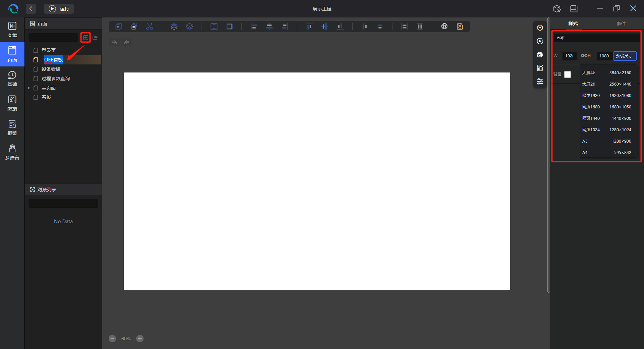Open the play-circle animation panel icon
Image resolution: width=644 pixels, height=349 pixels.
[540, 41]
